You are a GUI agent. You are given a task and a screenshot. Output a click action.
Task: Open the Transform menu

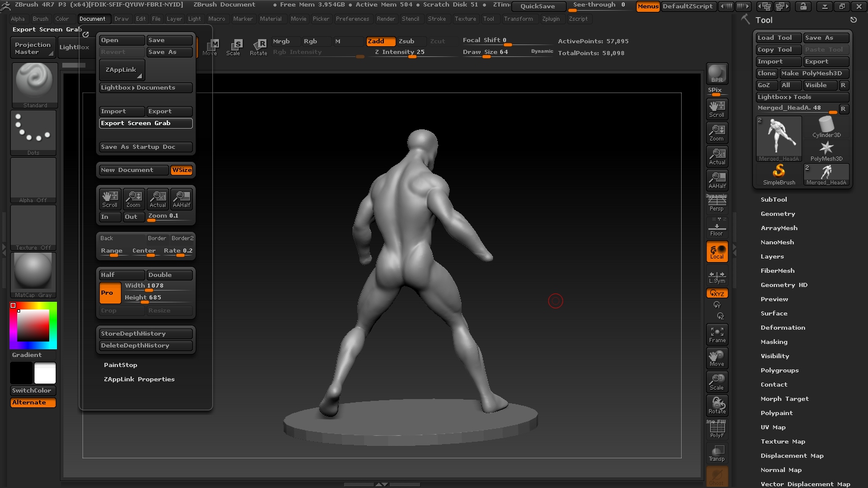click(518, 19)
